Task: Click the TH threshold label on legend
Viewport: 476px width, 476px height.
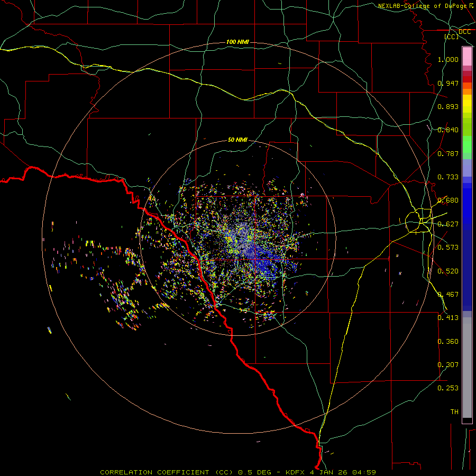Action: [x=454, y=411]
